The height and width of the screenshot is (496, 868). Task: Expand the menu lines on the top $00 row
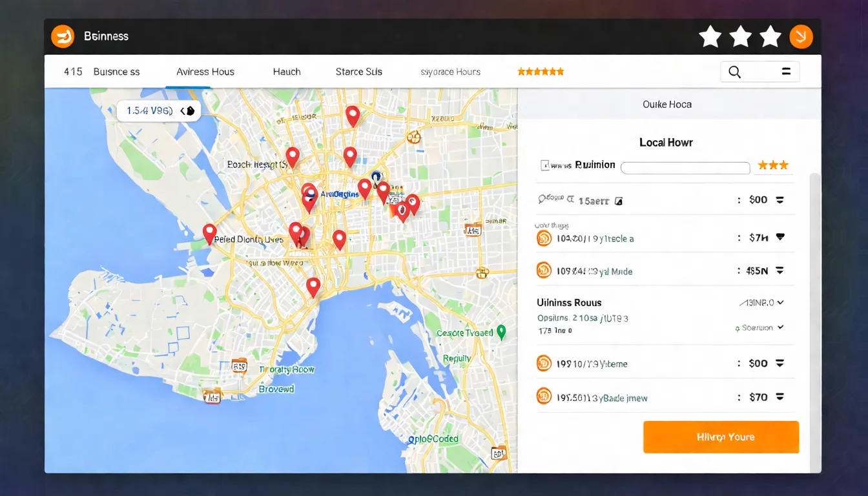[780, 200]
